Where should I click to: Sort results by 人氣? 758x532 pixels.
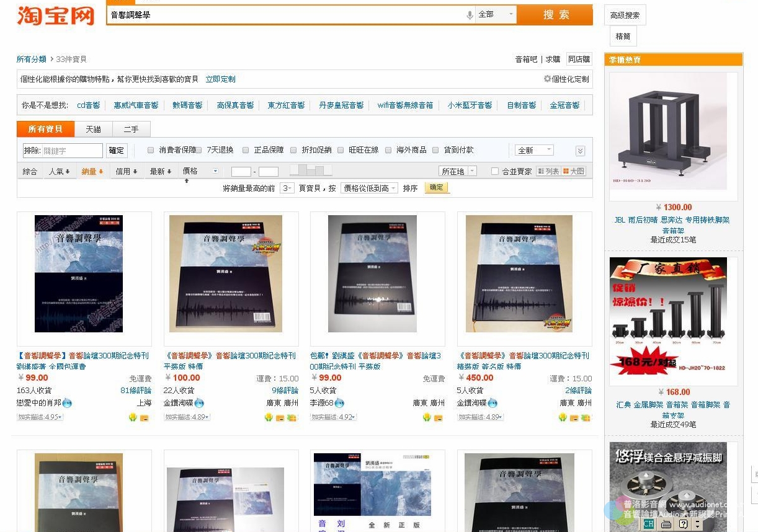click(60, 171)
